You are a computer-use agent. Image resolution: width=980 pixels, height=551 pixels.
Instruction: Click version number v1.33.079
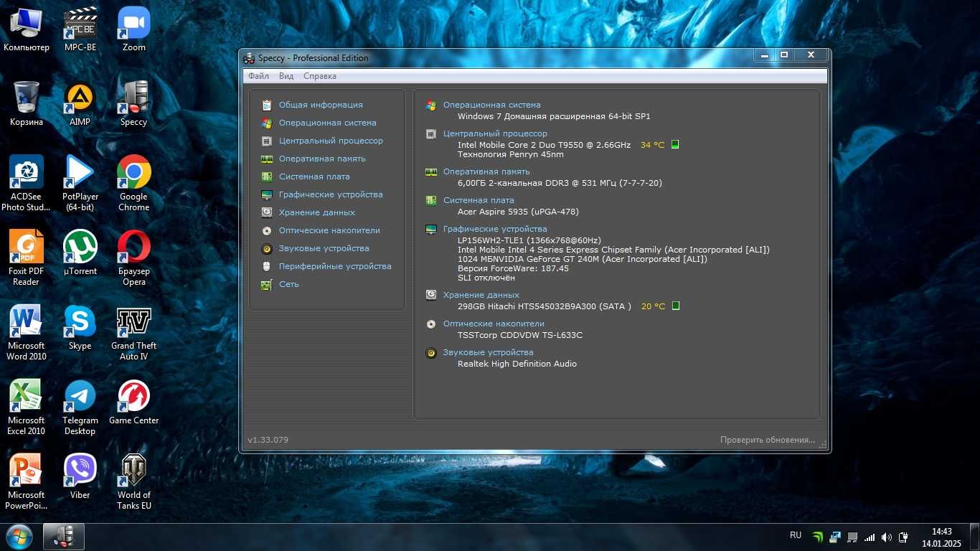[x=268, y=440]
